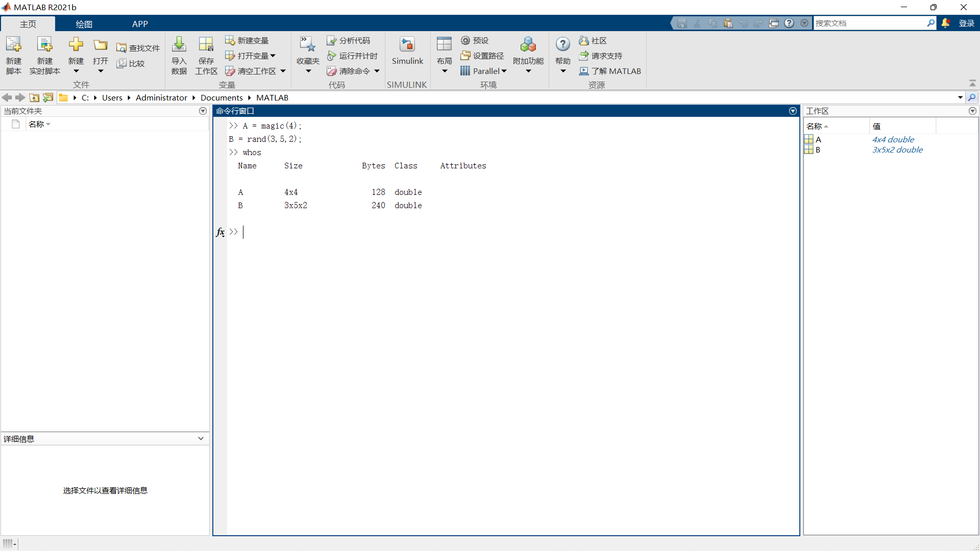
Task: Click Documents in the address path
Action: pos(222,97)
